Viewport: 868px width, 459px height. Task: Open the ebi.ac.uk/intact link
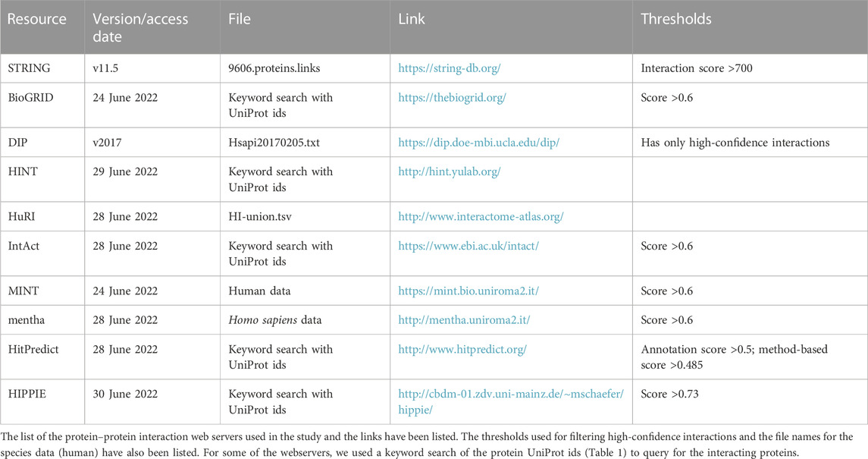coord(468,247)
